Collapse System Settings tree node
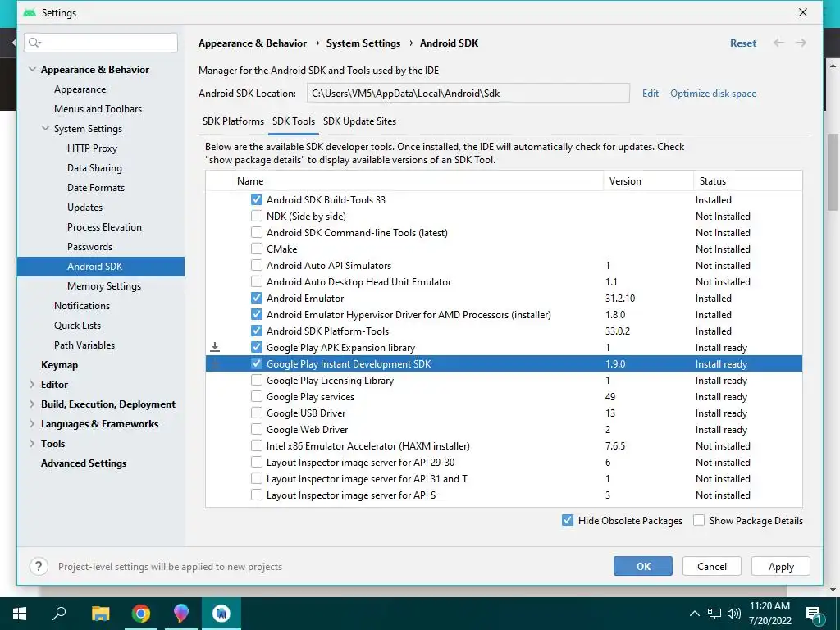The image size is (840, 630). 46,128
